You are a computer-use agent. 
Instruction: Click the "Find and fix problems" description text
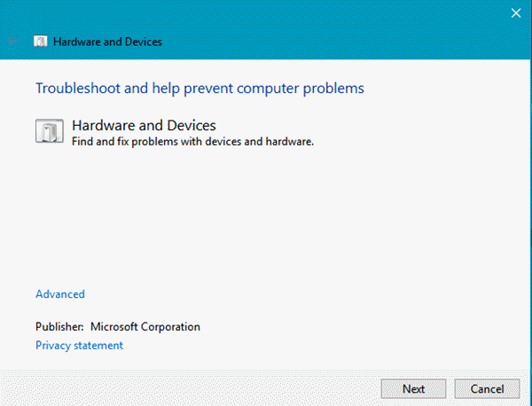point(193,141)
